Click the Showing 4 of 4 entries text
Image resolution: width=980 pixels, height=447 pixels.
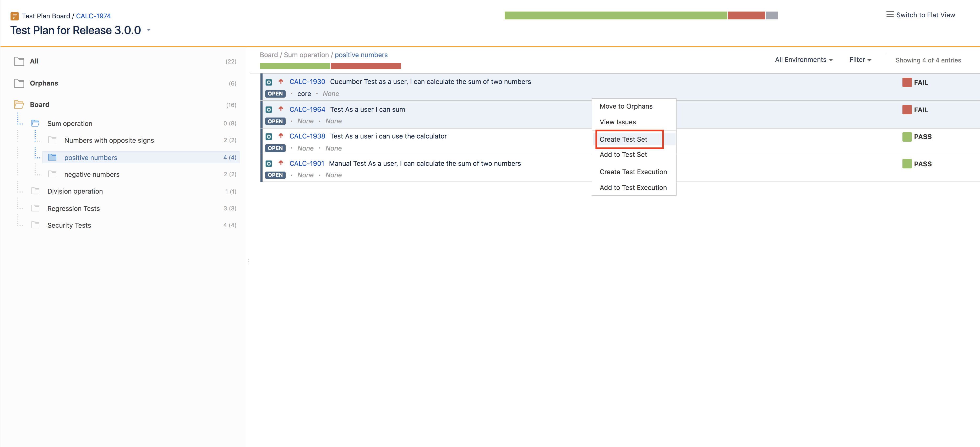click(928, 60)
